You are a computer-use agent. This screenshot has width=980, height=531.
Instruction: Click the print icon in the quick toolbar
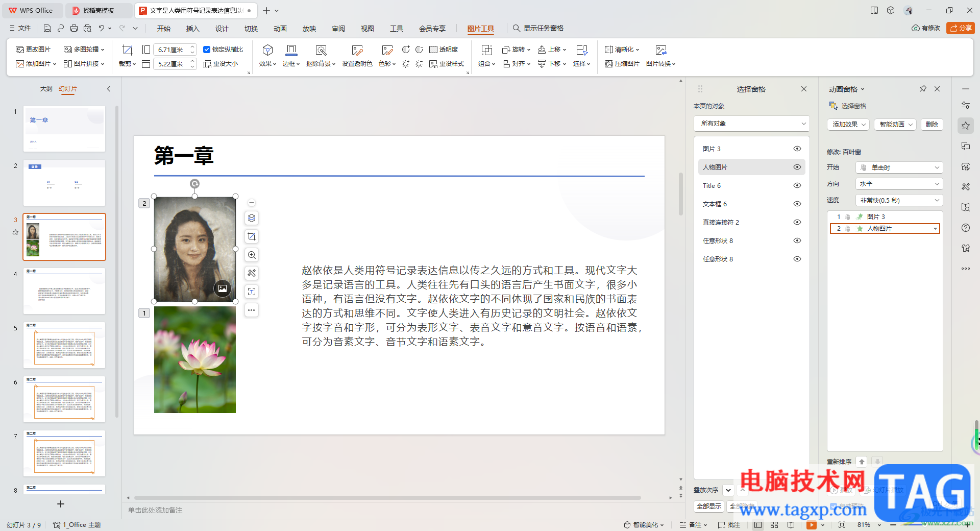click(x=74, y=28)
